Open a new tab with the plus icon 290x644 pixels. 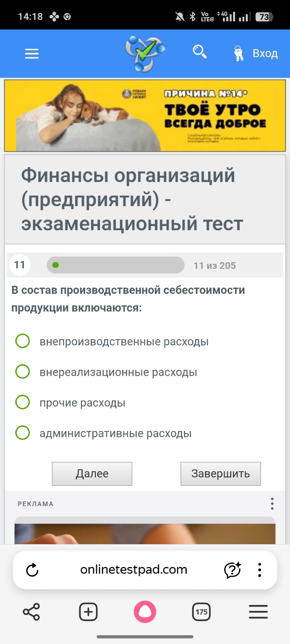[88, 612]
